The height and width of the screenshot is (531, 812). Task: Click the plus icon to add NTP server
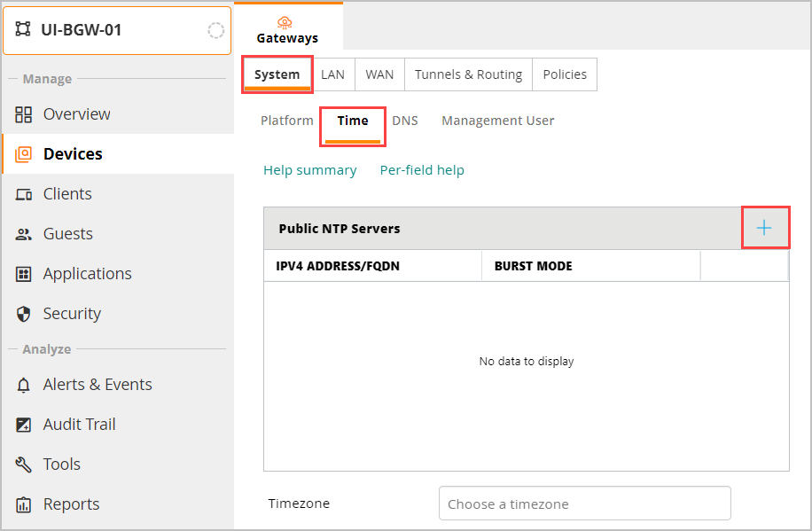click(763, 228)
